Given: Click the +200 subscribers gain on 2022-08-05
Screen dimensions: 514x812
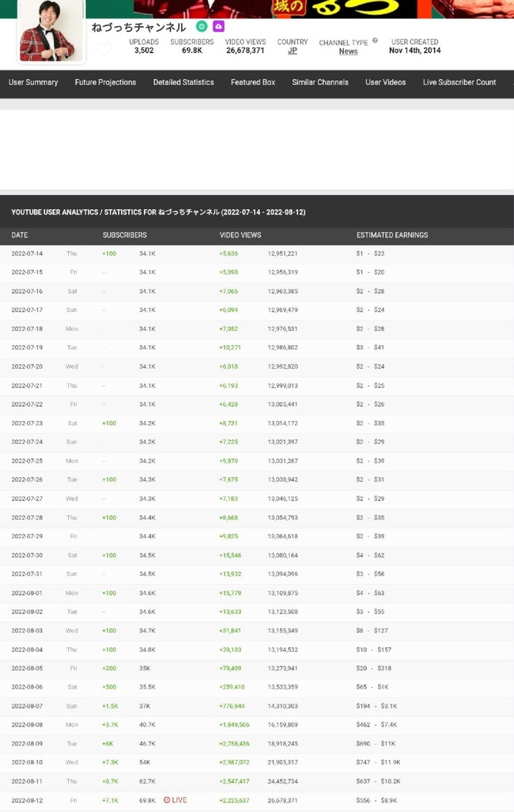Looking at the screenshot, I should coord(109,668).
